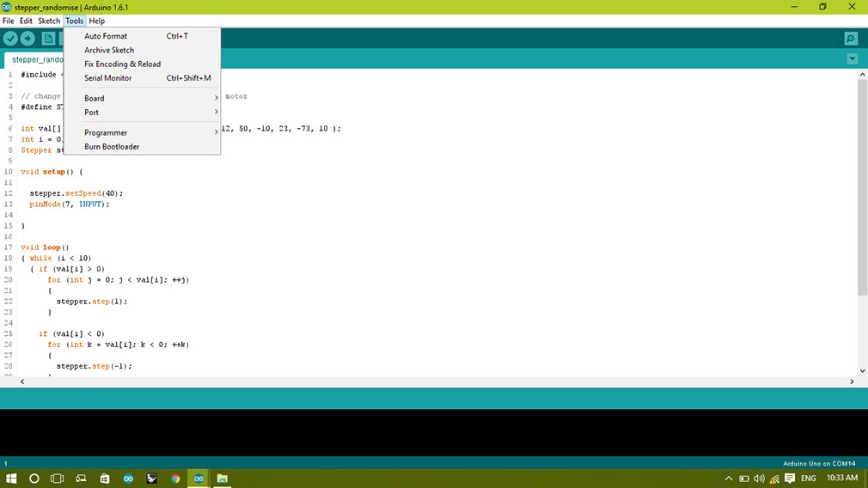Click the 'stepper.step(1);' code line
868x488 pixels.
click(x=92, y=302)
